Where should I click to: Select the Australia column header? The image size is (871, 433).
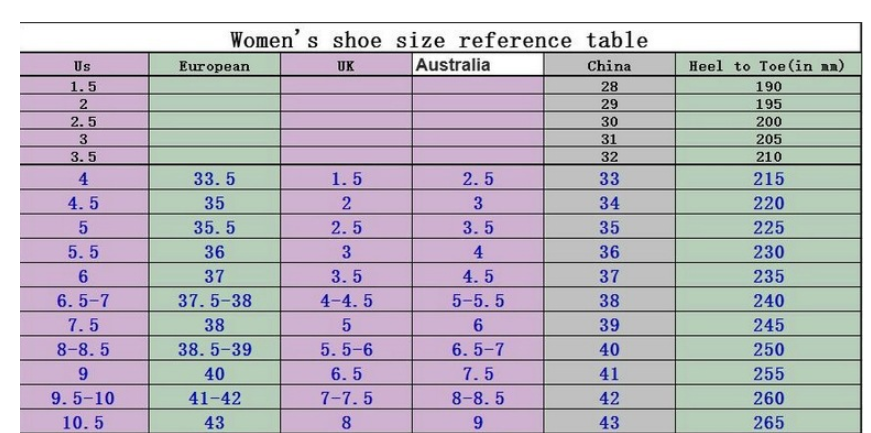tap(453, 65)
